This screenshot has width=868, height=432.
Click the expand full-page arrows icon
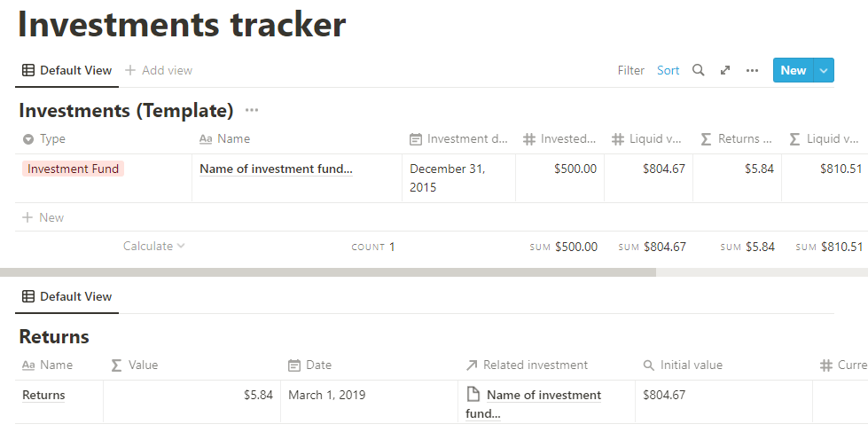725,70
